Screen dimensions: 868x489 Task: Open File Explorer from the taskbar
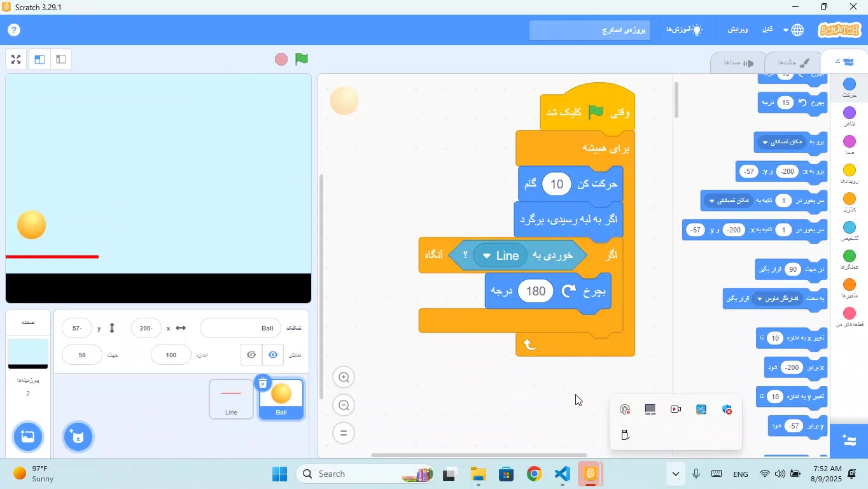[479, 474]
